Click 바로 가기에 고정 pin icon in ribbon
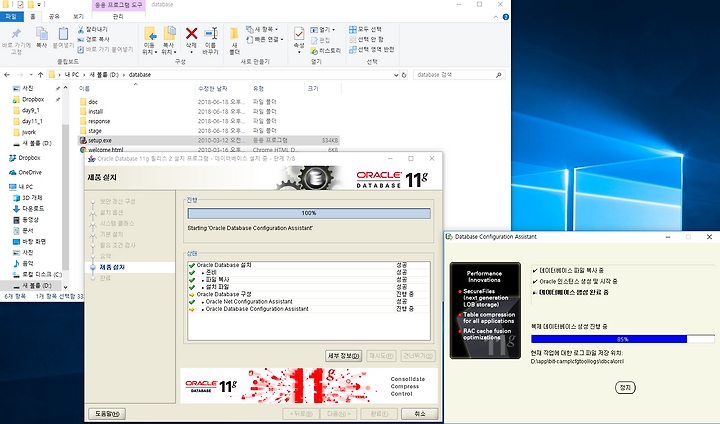The width and height of the screenshot is (720, 424). click(16, 34)
